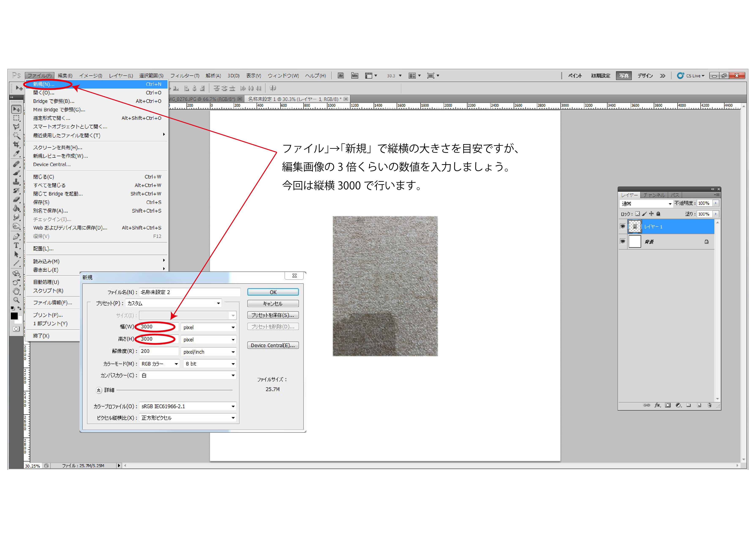Open the カラーモード RGB カラー dropdown

pos(159,364)
